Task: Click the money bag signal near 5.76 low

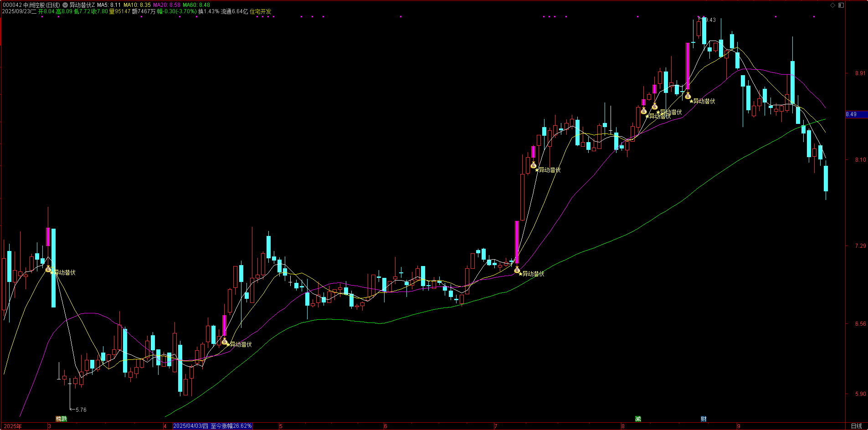Action: 225,341
